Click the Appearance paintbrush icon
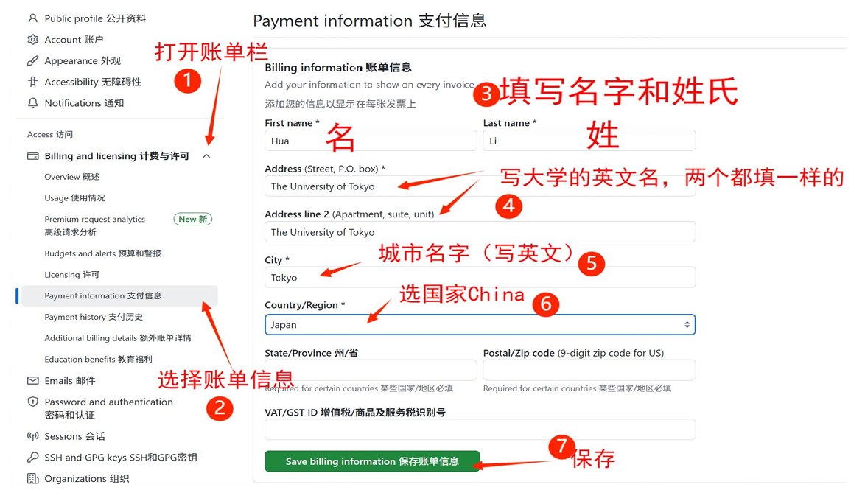The height and width of the screenshot is (504, 851). [x=33, y=60]
